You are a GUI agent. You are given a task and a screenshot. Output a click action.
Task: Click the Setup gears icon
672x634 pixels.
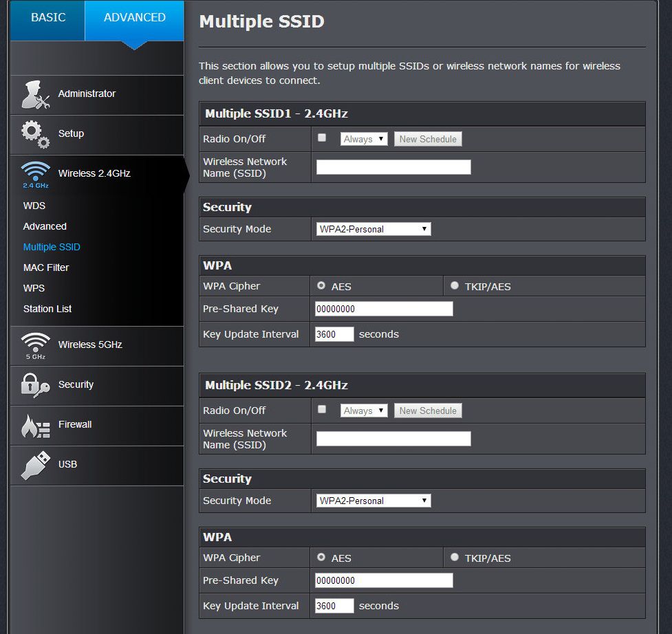pos(35,134)
